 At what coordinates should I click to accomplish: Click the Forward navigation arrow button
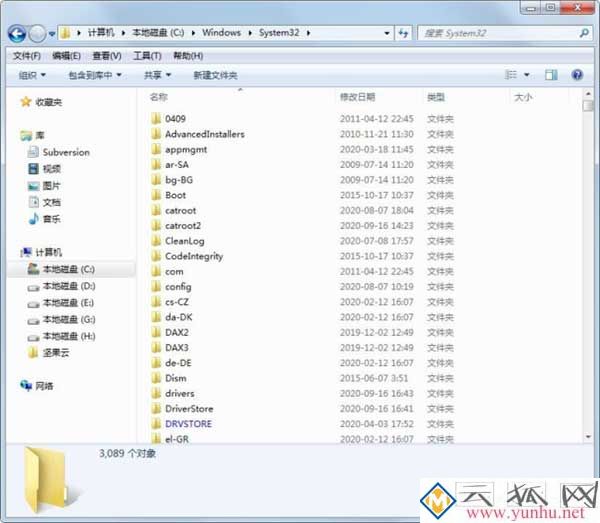click(x=38, y=34)
